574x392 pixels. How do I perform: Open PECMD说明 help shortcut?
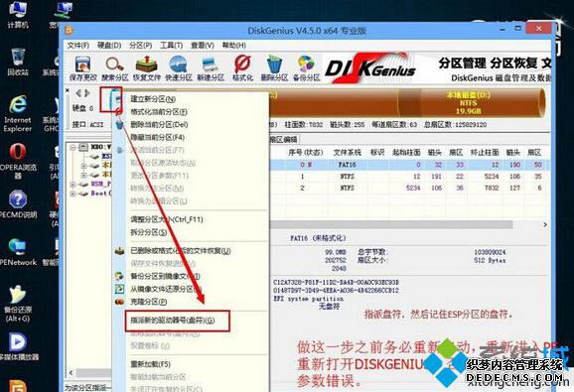click(18, 204)
